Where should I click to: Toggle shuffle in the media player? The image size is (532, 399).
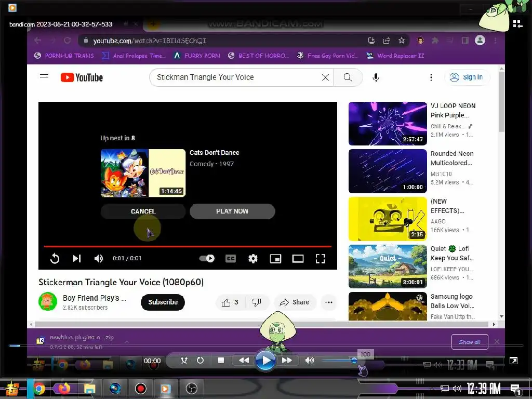click(184, 361)
